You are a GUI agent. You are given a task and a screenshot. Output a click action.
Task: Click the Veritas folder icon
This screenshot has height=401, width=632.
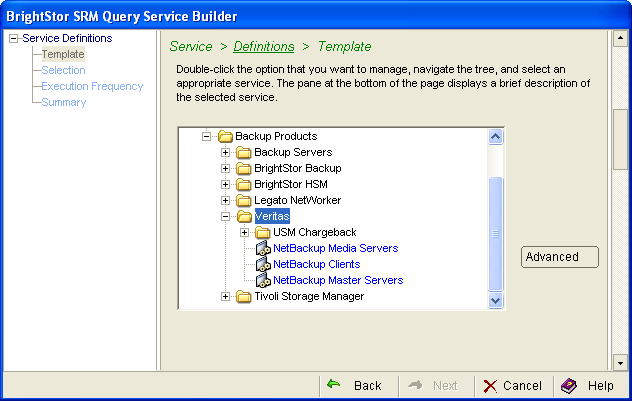pyautogui.click(x=244, y=216)
